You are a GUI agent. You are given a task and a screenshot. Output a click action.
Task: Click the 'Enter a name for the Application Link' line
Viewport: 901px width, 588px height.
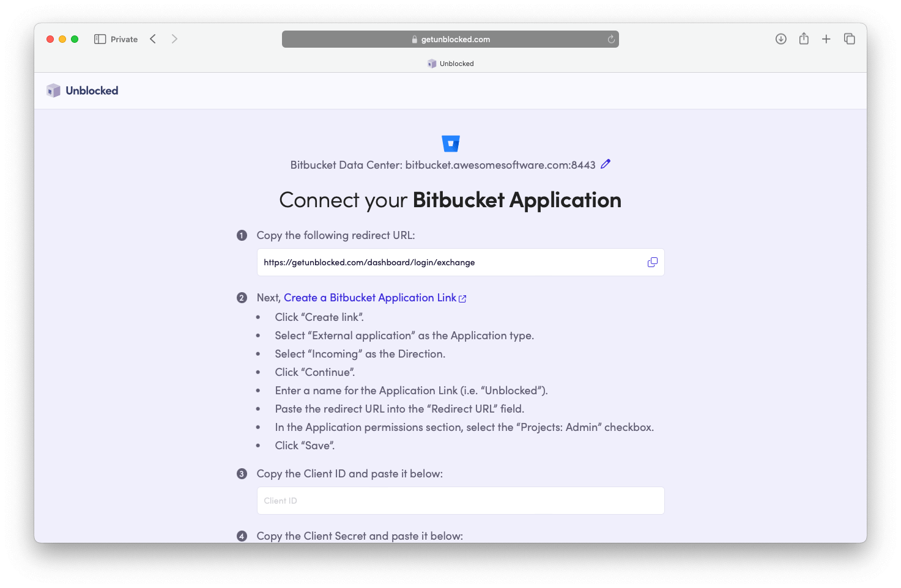(x=412, y=391)
